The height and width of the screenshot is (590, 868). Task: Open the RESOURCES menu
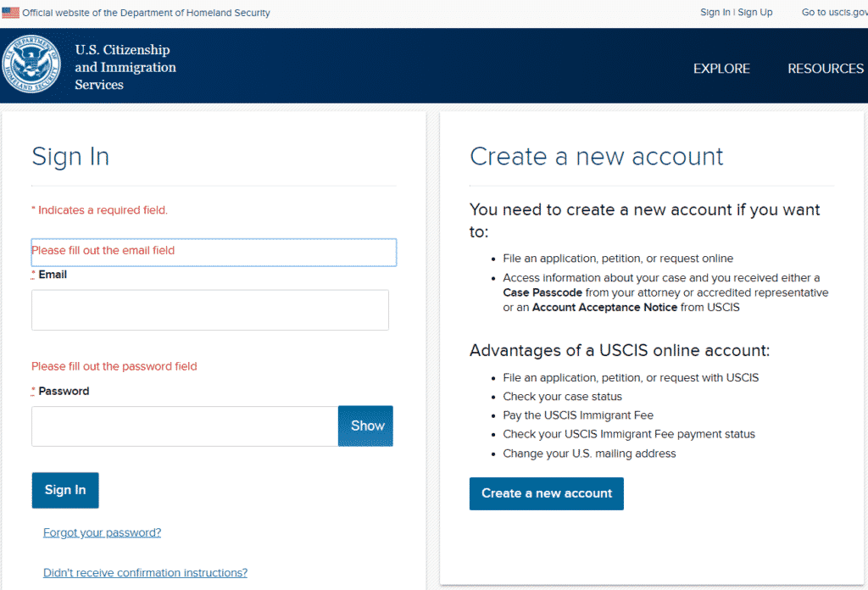pyautogui.click(x=826, y=69)
